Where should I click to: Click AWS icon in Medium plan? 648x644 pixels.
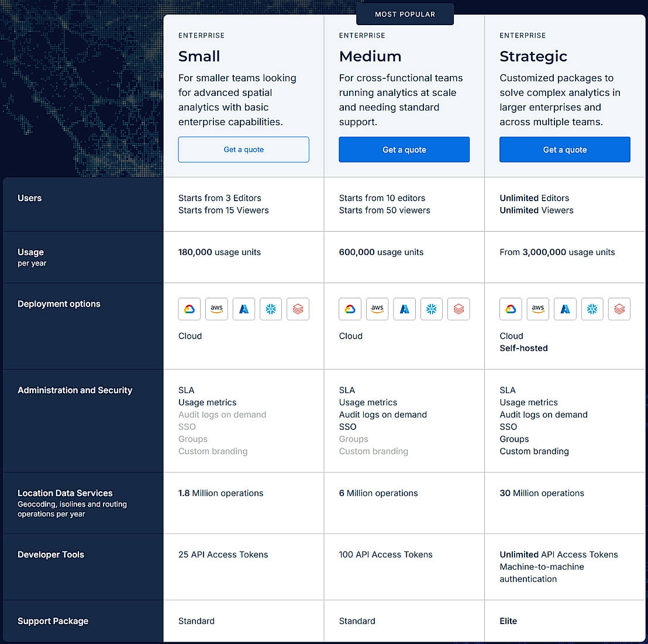377,309
